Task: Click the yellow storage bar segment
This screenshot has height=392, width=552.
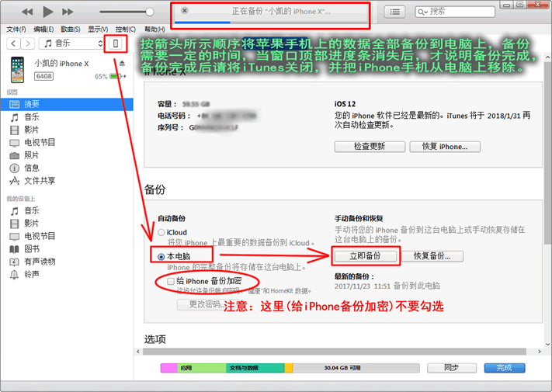Action: click(289, 368)
